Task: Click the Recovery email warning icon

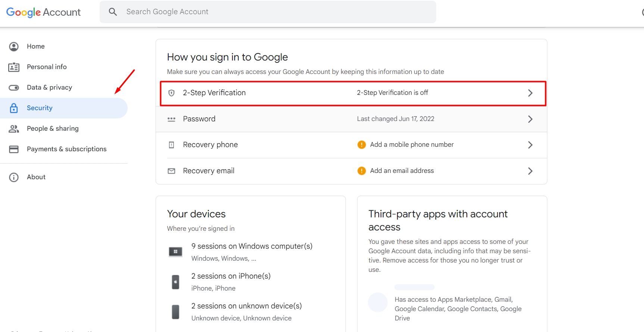Action: click(x=362, y=171)
